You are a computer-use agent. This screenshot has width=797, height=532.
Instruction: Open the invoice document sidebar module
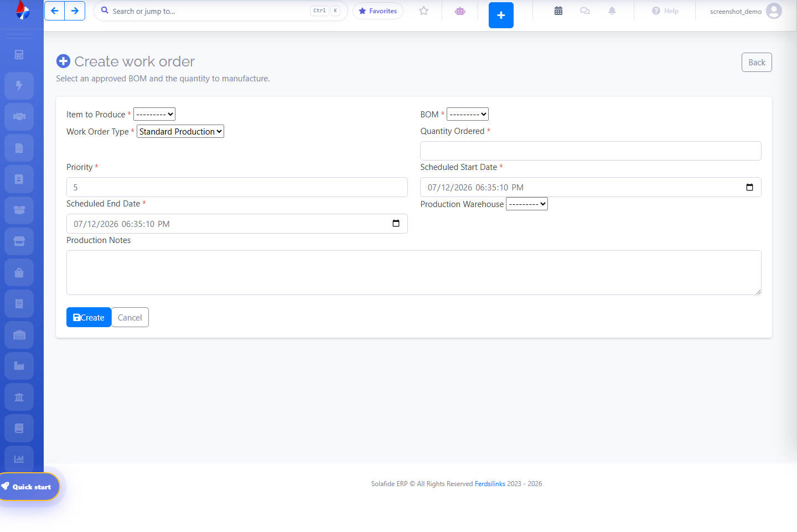(19, 148)
